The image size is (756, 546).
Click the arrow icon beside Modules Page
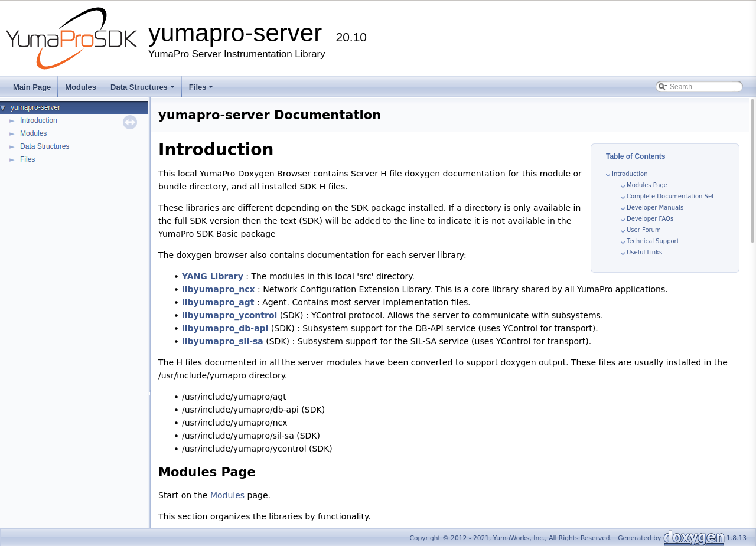point(623,185)
